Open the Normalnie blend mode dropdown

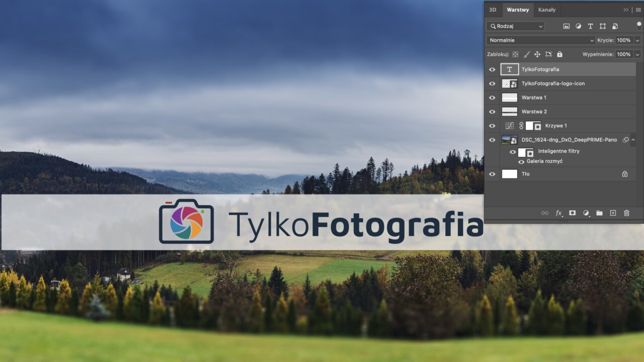pyautogui.click(x=540, y=40)
